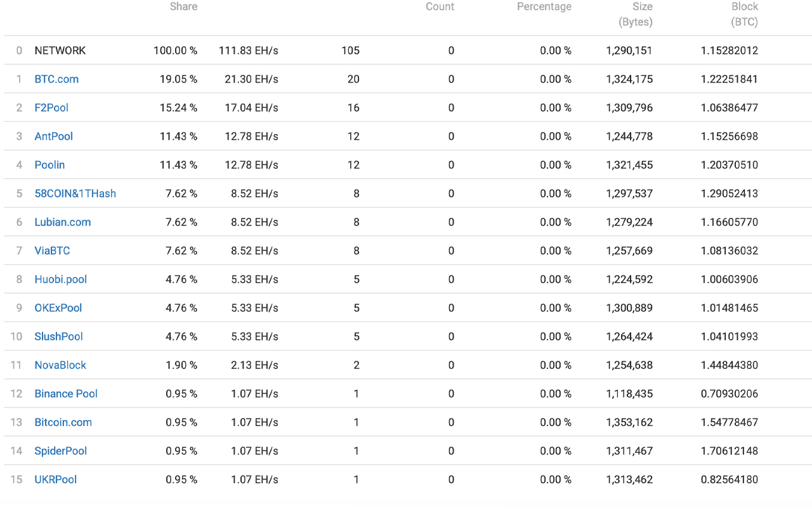Click the Block (BTC) column header
The height and width of the screenshot is (508, 812).
[x=744, y=14]
